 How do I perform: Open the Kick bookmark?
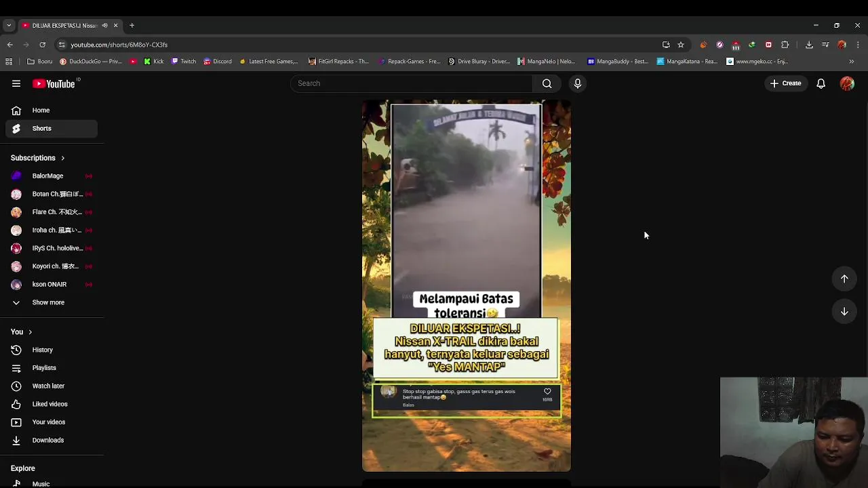coord(153,61)
